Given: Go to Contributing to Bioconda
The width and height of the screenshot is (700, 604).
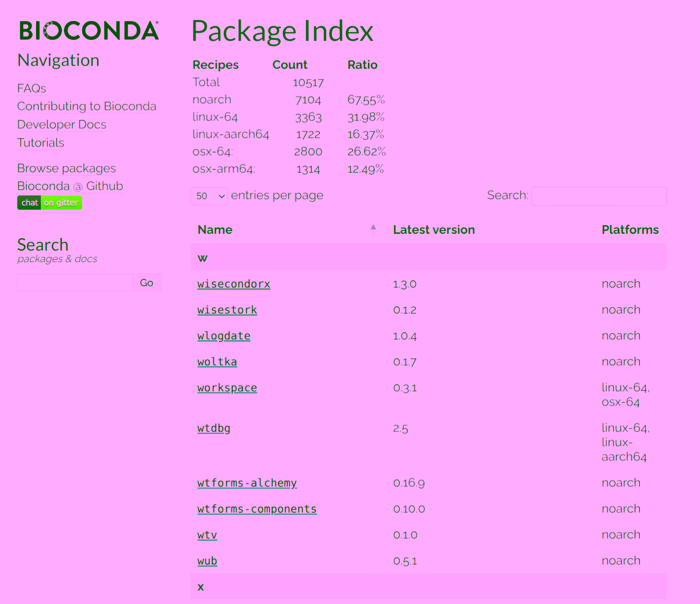Looking at the screenshot, I should [87, 106].
